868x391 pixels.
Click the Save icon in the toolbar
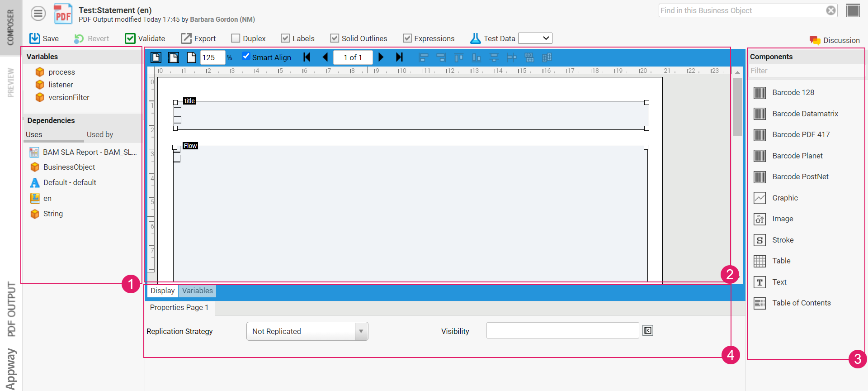[35, 38]
